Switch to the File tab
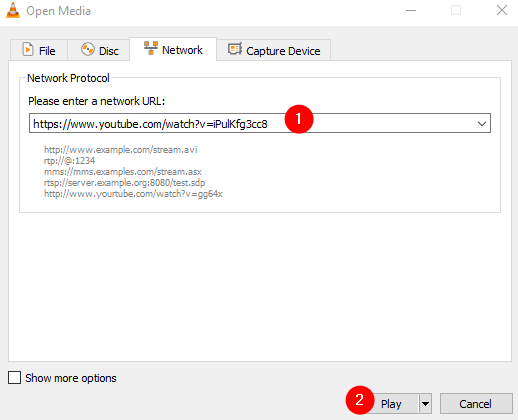Screen dimensions: 518x420 pyautogui.click(x=39, y=50)
